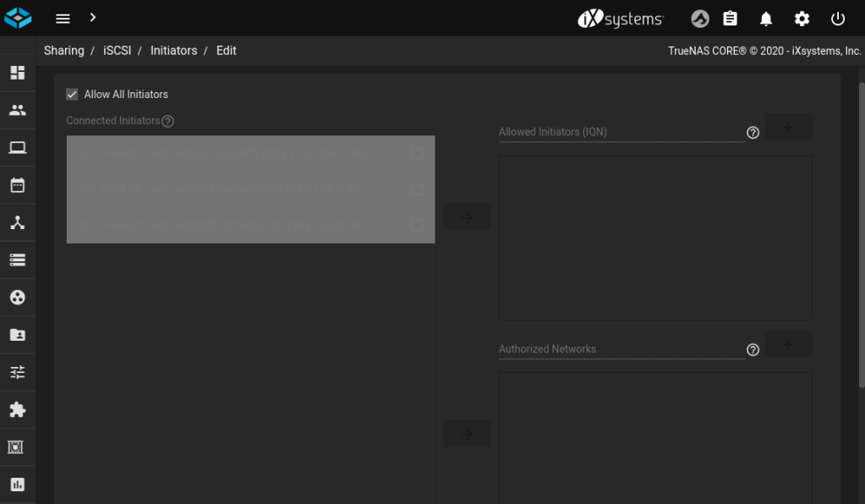
Task: Go to Initiators in the breadcrumb
Action: (173, 51)
